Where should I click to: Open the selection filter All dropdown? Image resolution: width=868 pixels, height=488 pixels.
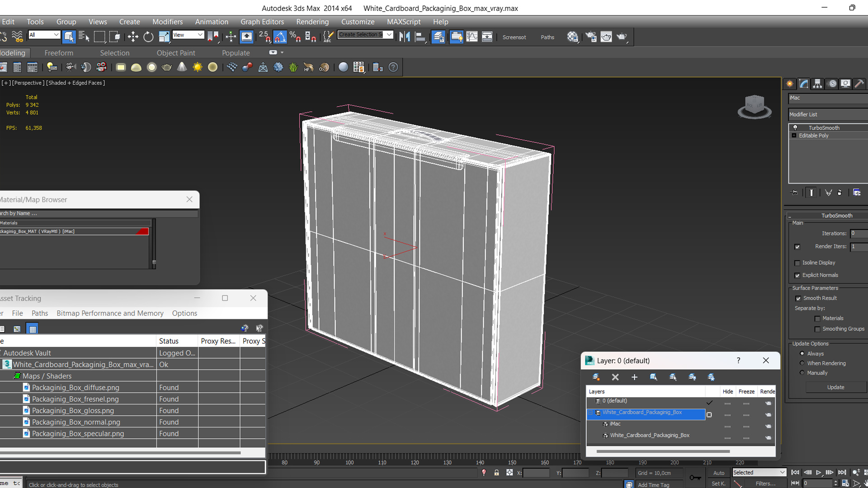pos(44,35)
